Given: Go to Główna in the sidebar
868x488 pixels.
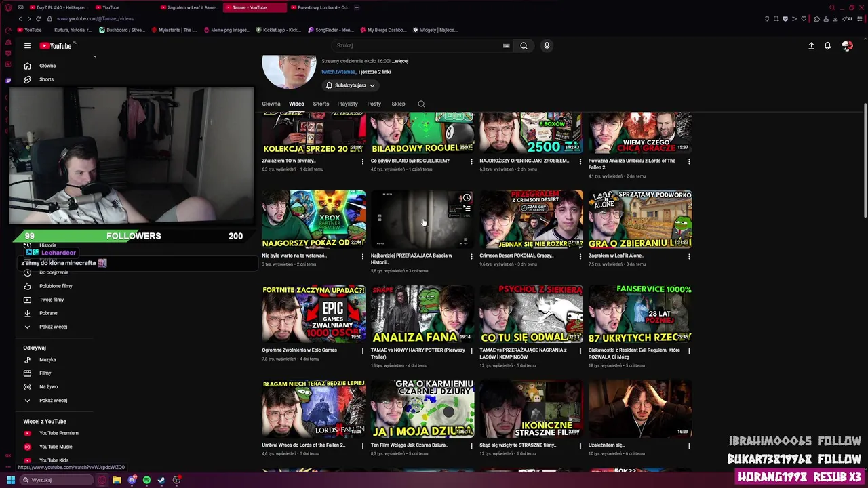Looking at the screenshot, I should pyautogui.click(x=47, y=66).
